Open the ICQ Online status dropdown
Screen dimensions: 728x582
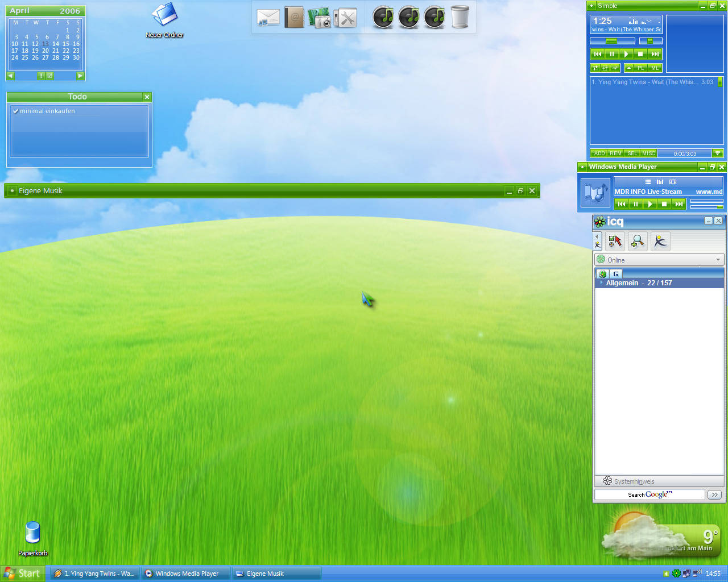659,260
